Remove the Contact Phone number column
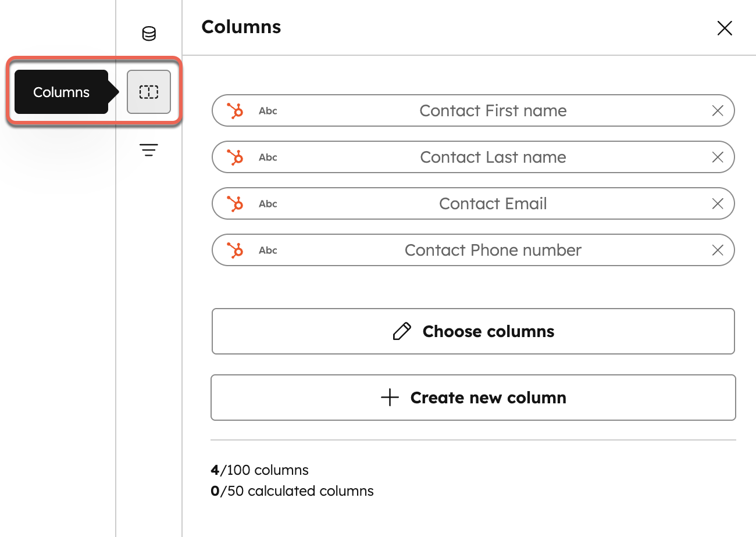The image size is (756, 537). [x=717, y=250]
